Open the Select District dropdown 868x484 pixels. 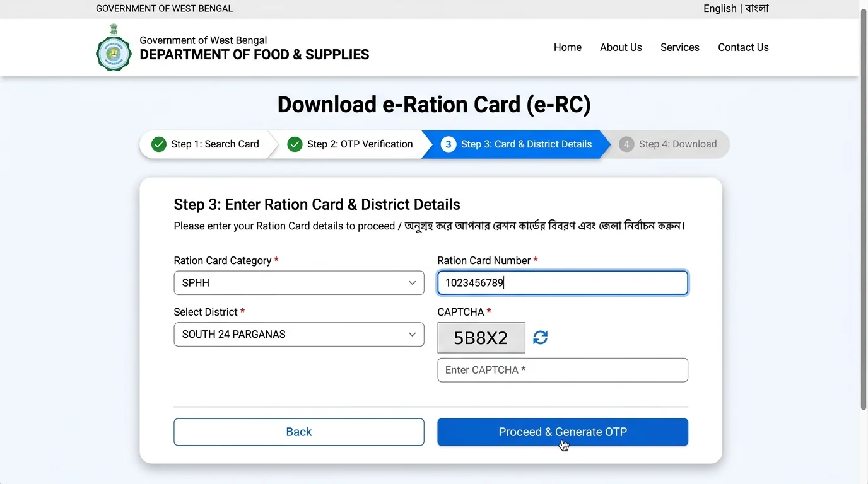click(x=299, y=335)
